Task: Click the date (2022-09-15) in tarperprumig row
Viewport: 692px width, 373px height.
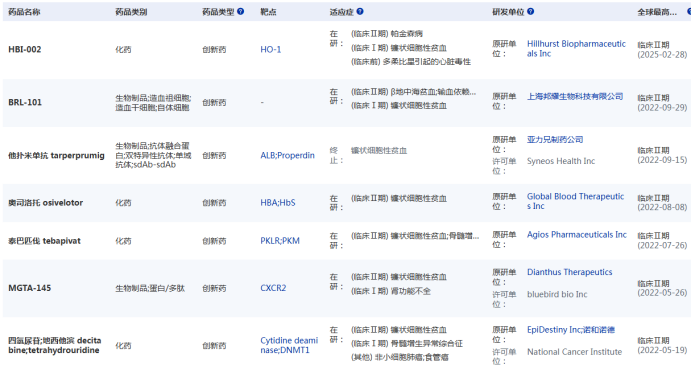Action: 662,160
